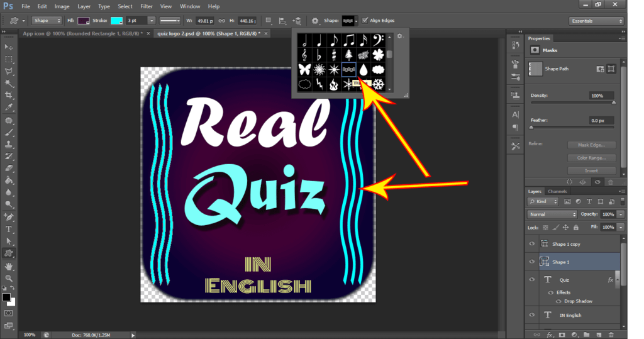Select the Path Selection tool
The image size is (644, 339).
[x=9, y=242]
